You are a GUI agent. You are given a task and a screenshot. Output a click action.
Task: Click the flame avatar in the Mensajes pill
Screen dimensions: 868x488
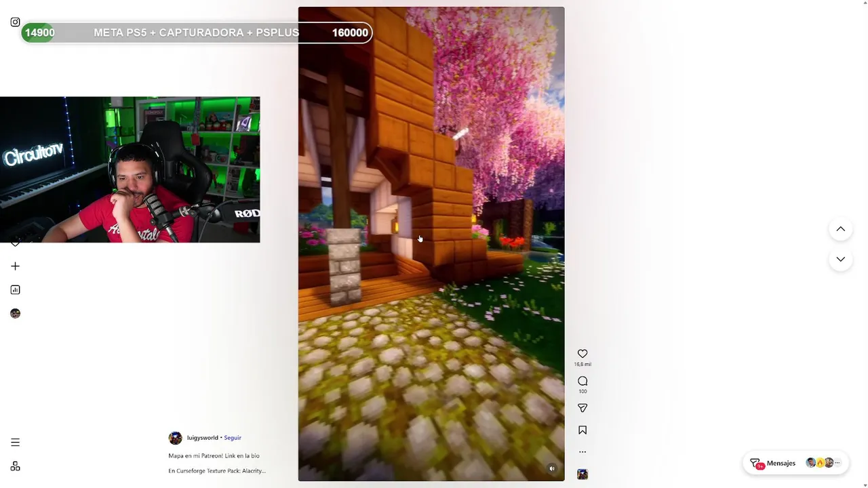tap(820, 463)
